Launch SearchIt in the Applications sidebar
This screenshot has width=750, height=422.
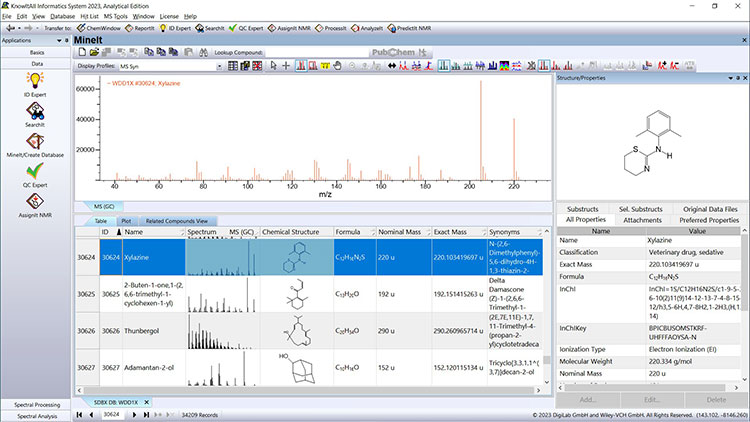[36, 114]
